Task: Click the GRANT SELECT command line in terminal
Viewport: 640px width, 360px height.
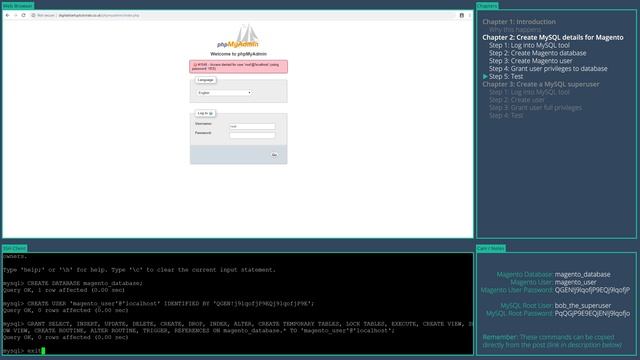Action: [x=238, y=327]
